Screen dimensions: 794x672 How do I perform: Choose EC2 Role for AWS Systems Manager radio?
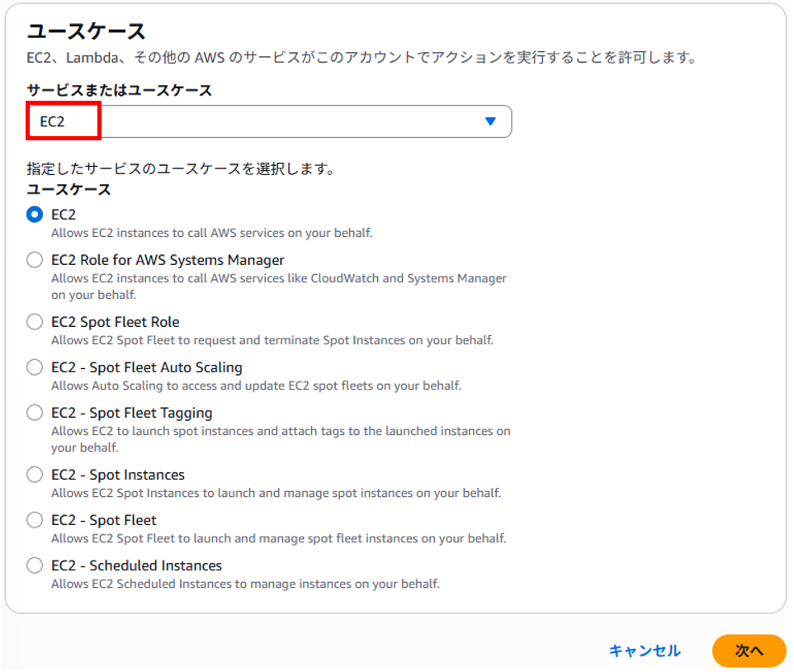pyautogui.click(x=35, y=260)
